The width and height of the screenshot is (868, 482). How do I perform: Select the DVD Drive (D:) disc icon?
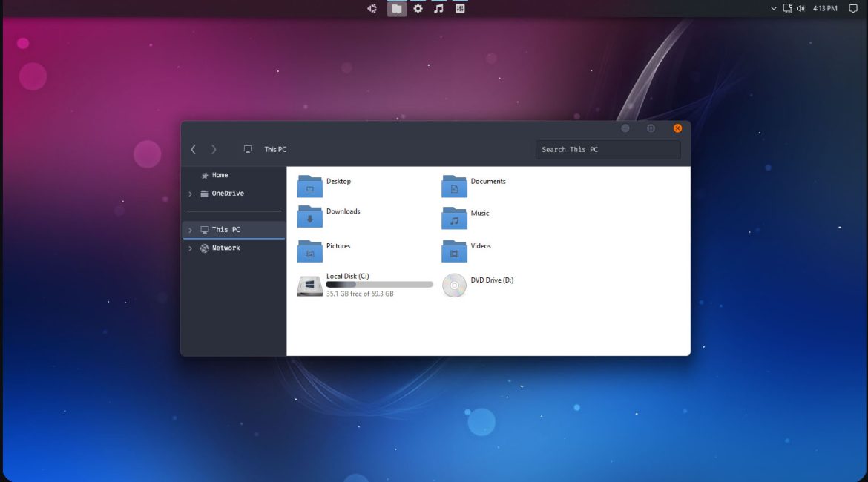(454, 285)
